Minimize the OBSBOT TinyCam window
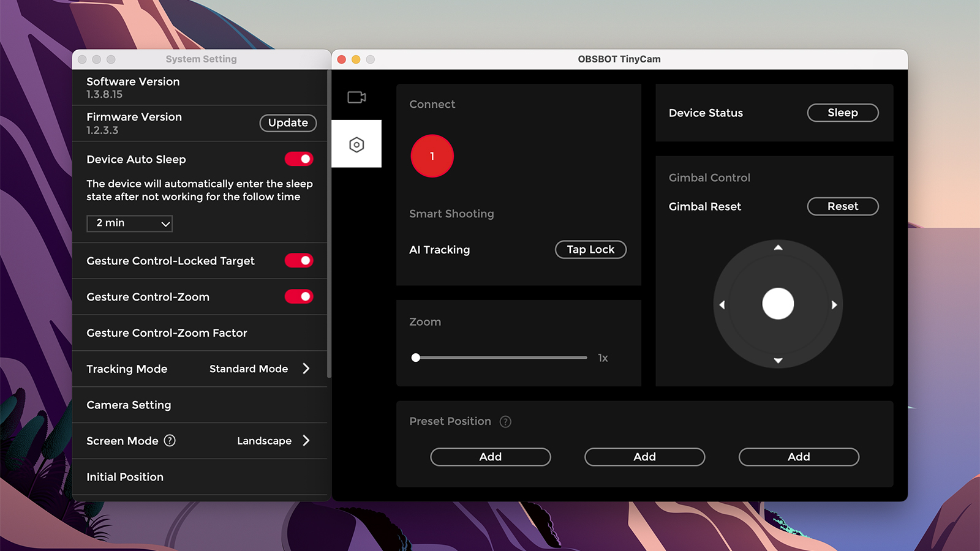This screenshot has height=551, width=980. [356, 59]
